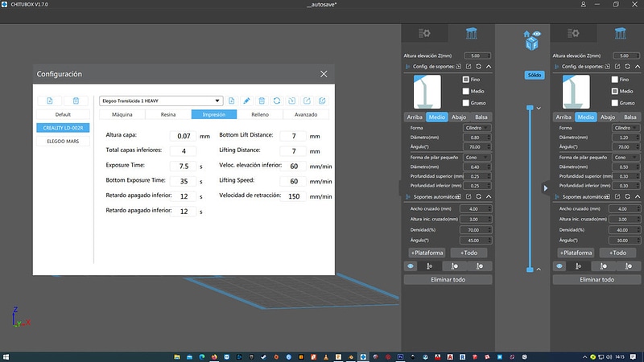Open the settings gear tab in left panel
Screen dimensions: 644x362
(424, 33)
